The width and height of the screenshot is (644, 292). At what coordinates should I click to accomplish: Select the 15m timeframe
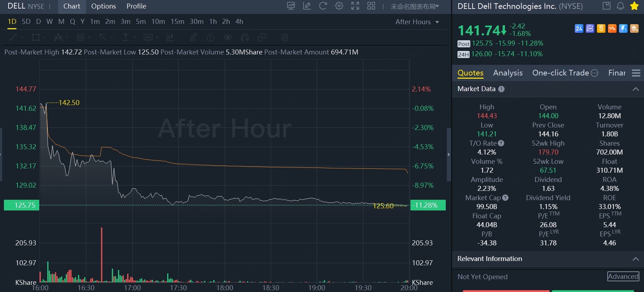point(177,22)
